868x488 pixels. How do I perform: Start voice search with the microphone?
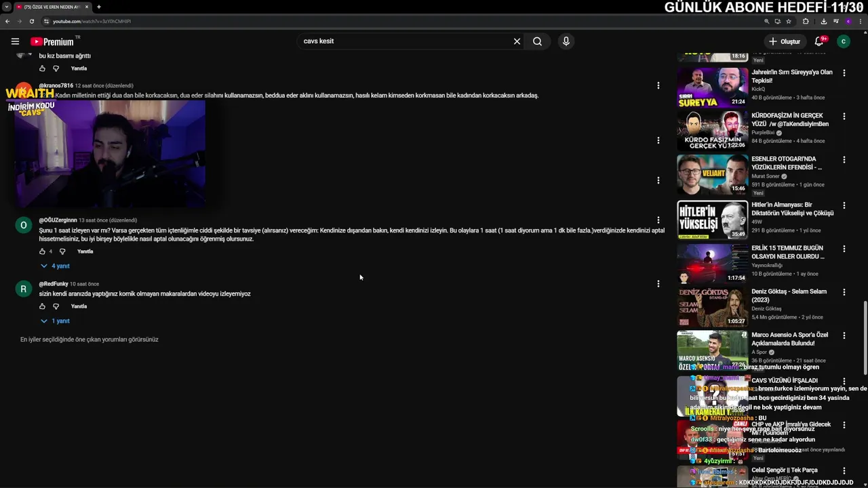pos(566,41)
